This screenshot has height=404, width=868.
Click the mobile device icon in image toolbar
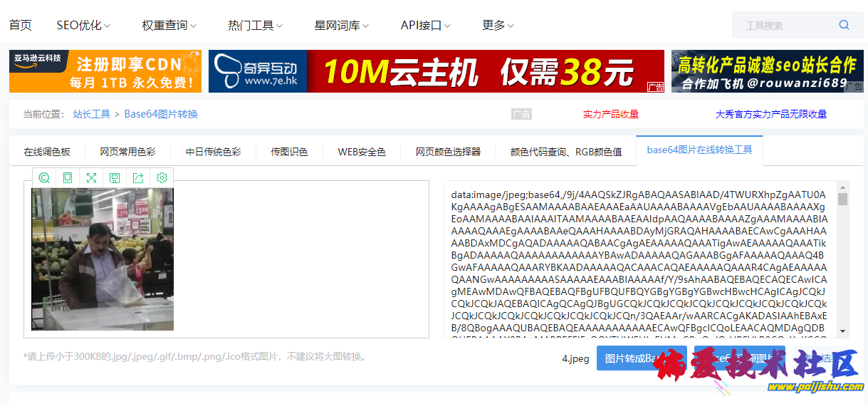(68, 177)
